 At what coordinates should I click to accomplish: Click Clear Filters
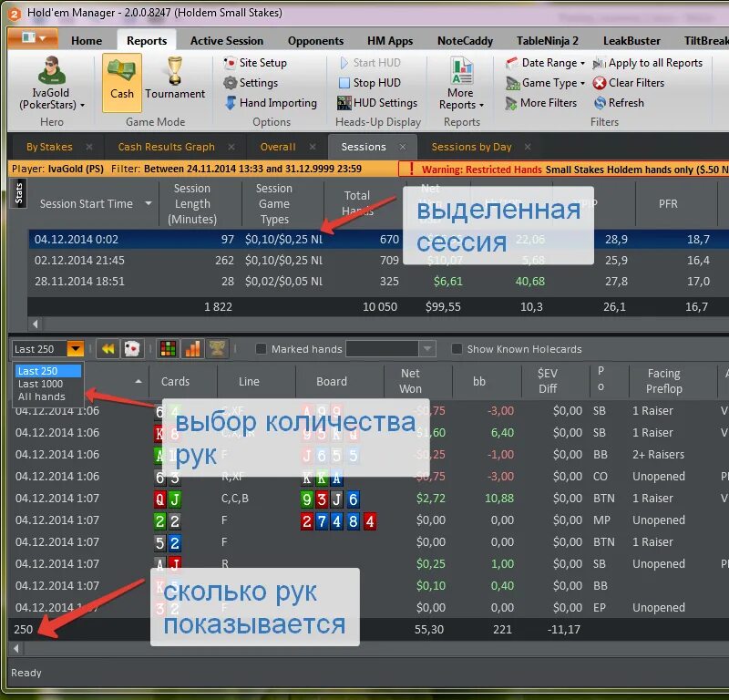coord(629,83)
